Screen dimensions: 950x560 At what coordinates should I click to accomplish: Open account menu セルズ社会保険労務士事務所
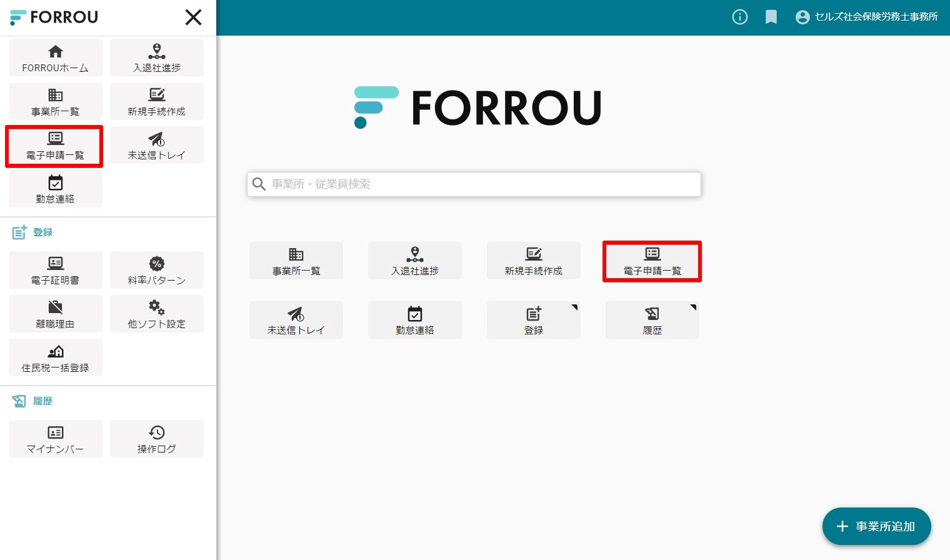coord(867,17)
